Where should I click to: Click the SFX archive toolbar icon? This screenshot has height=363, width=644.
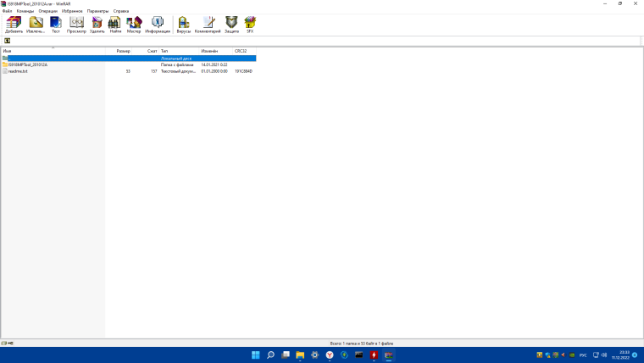pyautogui.click(x=250, y=24)
